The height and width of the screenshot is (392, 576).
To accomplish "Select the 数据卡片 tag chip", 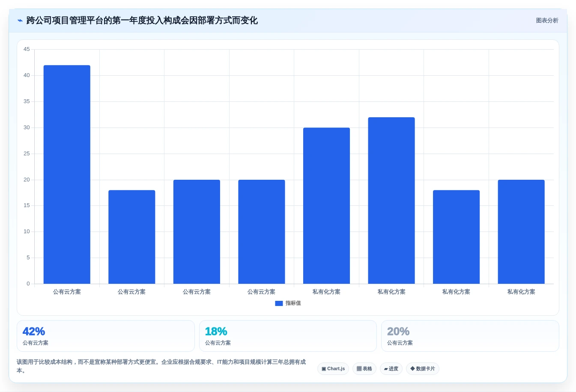I will point(423,368).
